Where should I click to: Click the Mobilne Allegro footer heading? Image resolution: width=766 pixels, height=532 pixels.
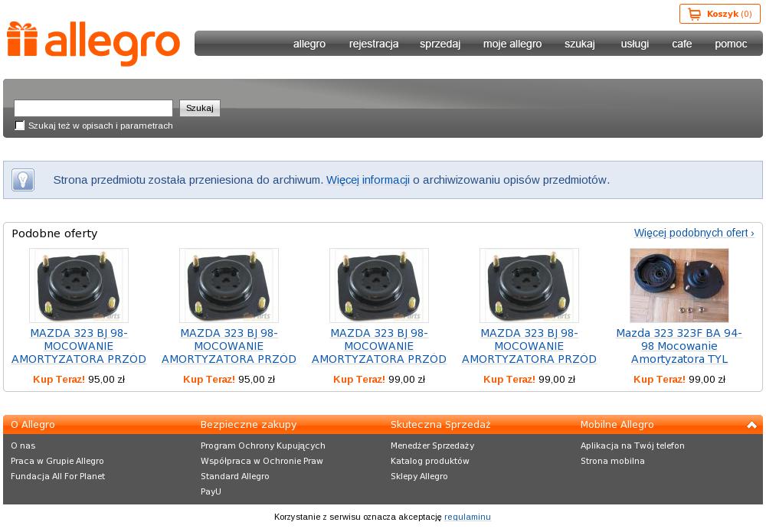[617, 425]
